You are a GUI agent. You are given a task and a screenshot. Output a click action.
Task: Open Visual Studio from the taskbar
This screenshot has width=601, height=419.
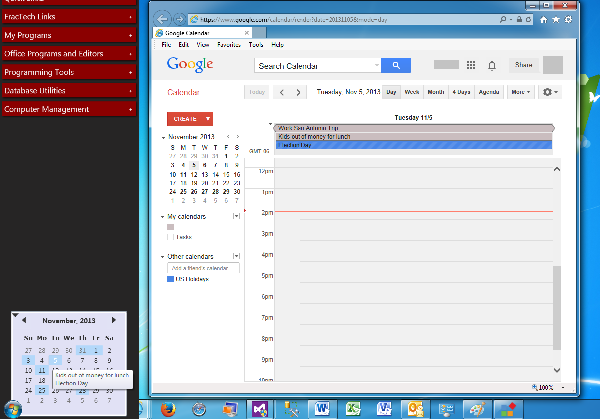pyautogui.click(x=260, y=409)
